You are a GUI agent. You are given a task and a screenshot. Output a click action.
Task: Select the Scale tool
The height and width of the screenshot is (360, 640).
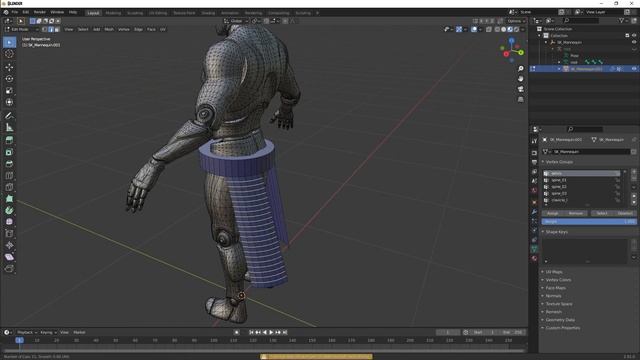[9, 91]
